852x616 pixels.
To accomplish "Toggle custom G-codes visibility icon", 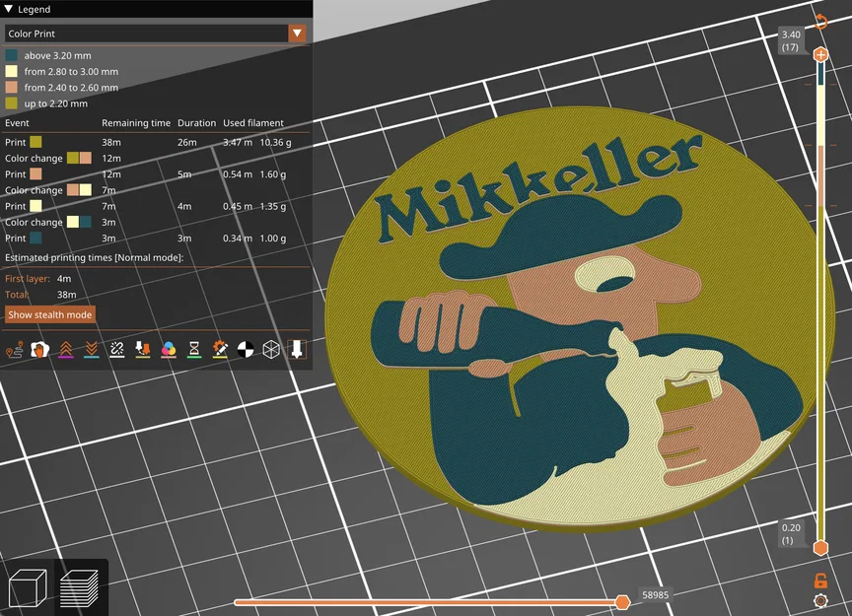I will 220,350.
